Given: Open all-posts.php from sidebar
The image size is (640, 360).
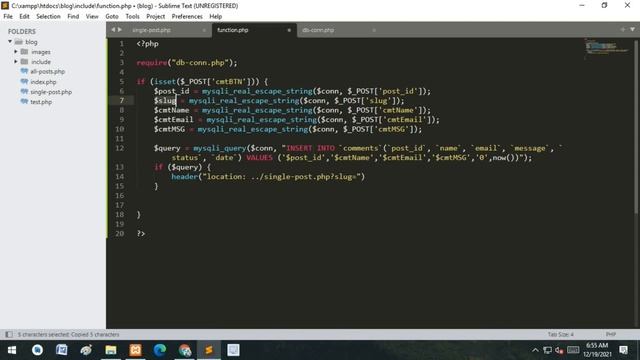Looking at the screenshot, I should click(x=47, y=71).
